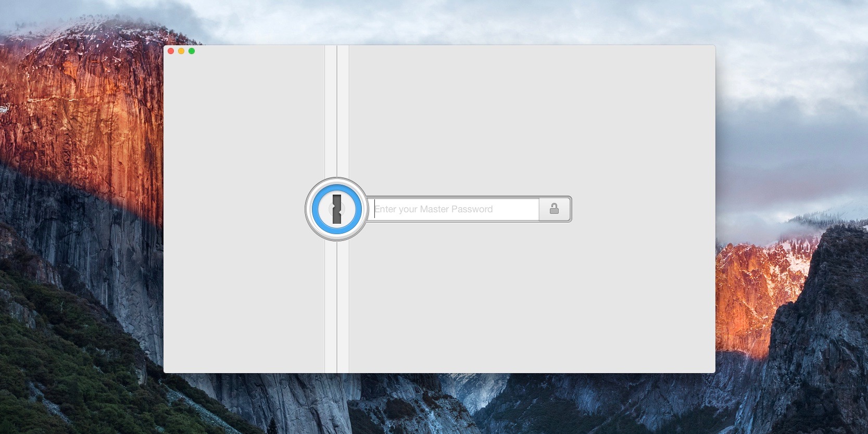
Task: Close the 1Password window with red button
Action: point(171,51)
